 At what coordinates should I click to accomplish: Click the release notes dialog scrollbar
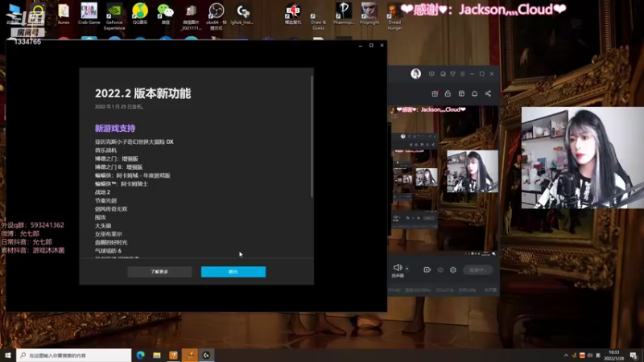[x=312, y=136]
